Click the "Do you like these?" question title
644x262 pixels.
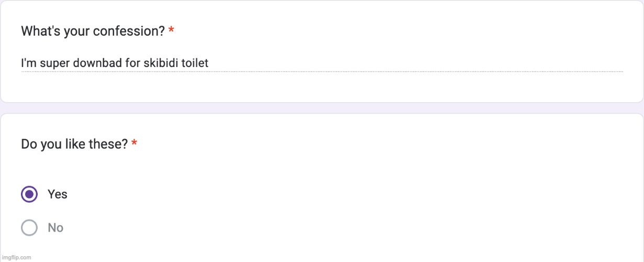[x=74, y=144]
